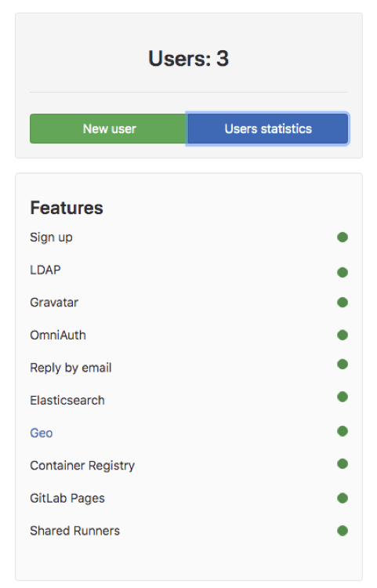The image size is (377, 588).
Task: Select the Sign up feature label
Action: (51, 238)
